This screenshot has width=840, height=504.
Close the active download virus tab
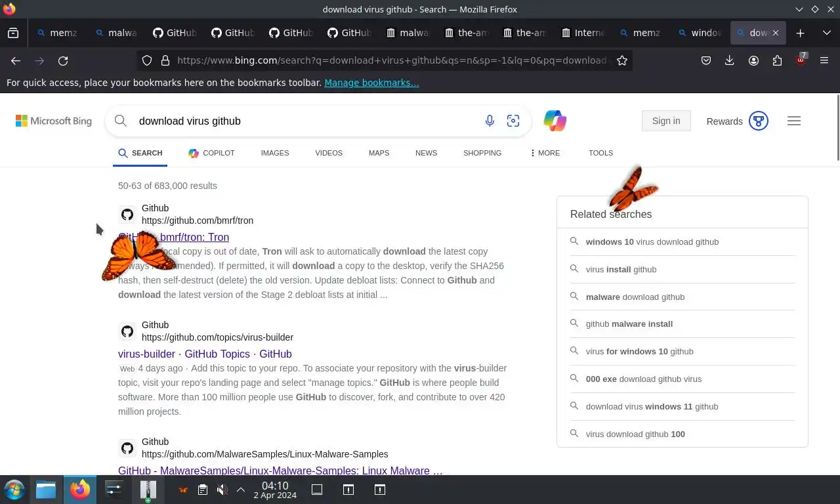tap(776, 33)
